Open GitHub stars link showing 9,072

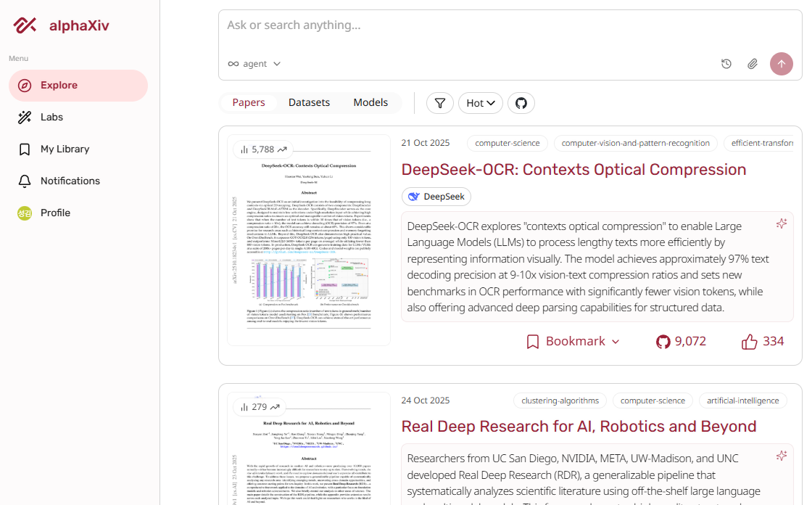pos(681,342)
